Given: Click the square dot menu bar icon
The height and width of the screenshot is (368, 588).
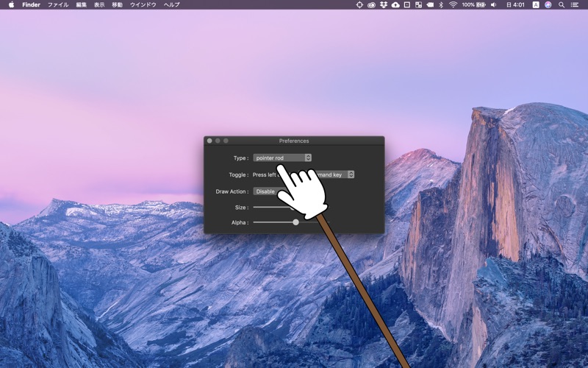Looking at the screenshot, I should (407, 4).
